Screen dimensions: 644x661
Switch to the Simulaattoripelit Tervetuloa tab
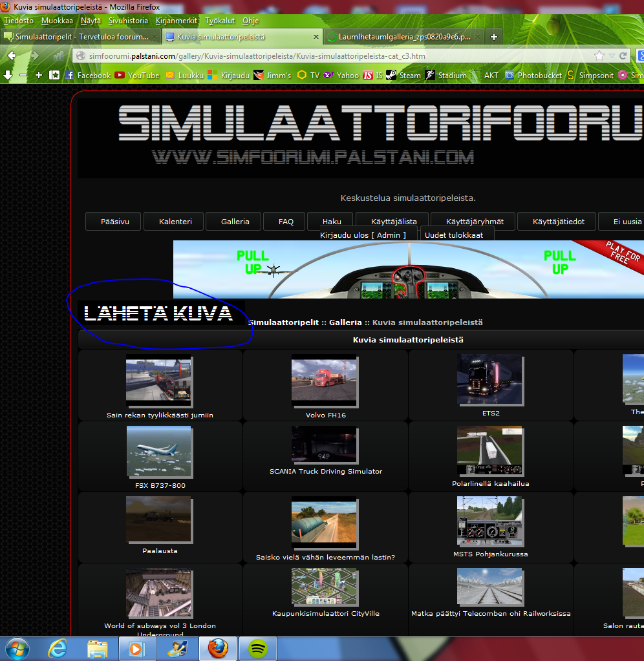[81, 37]
